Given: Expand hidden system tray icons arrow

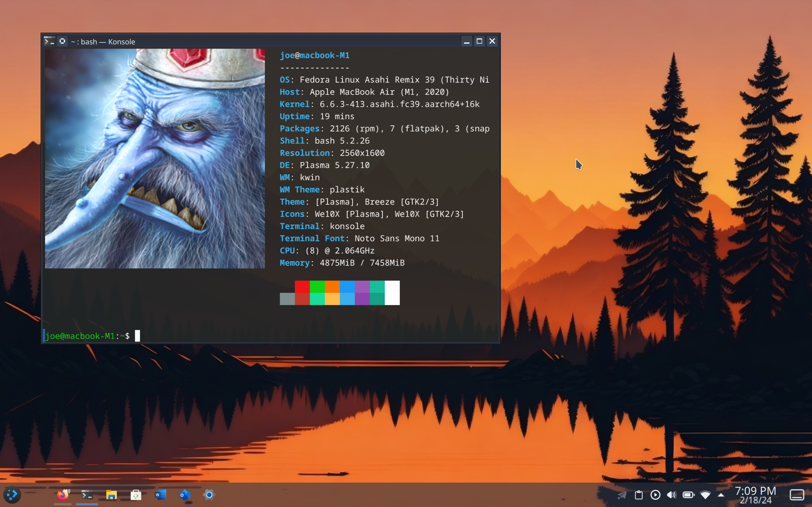Looking at the screenshot, I should coord(721,495).
